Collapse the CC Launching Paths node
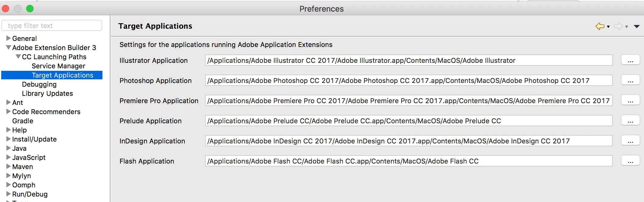The height and width of the screenshot is (202, 644). click(18, 56)
